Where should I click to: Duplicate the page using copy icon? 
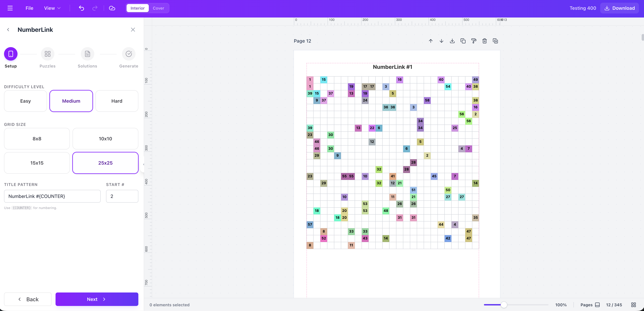[463, 41]
